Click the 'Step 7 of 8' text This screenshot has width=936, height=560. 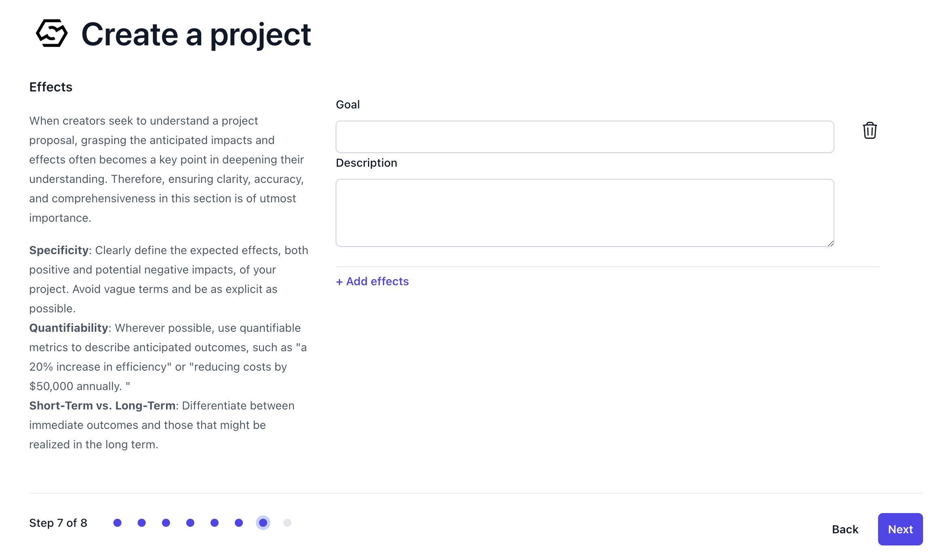coord(58,523)
